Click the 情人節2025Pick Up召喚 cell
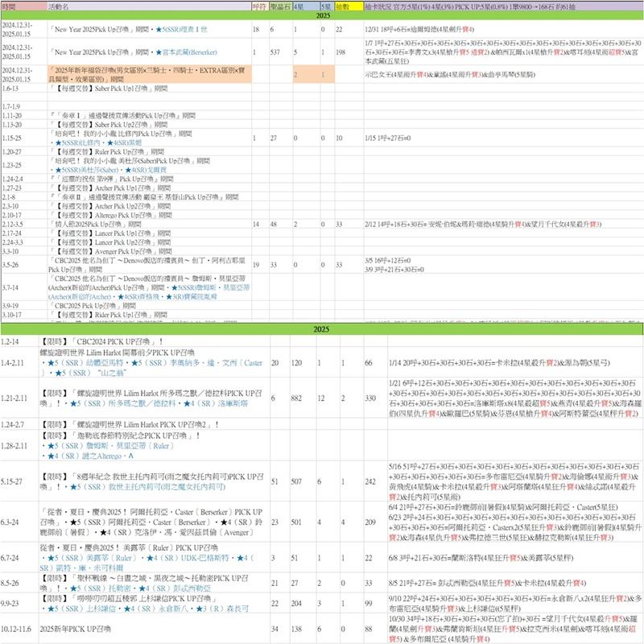The image size is (644, 644). (x=150, y=224)
